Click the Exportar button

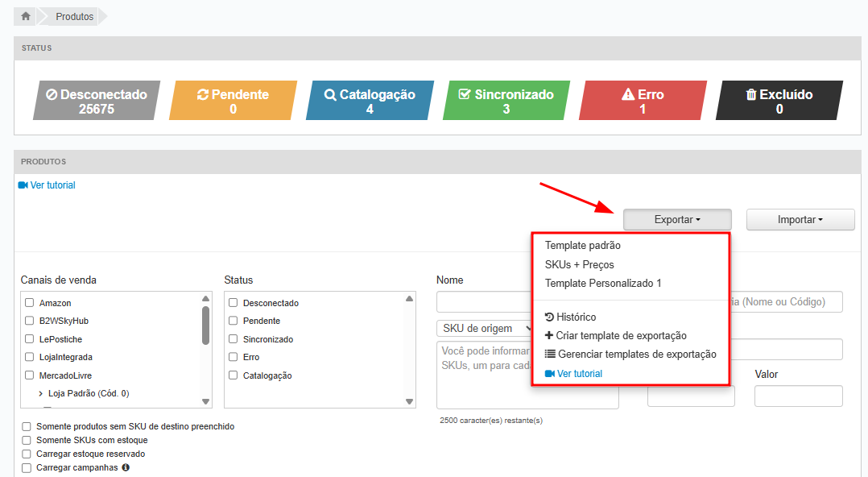point(676,220)
